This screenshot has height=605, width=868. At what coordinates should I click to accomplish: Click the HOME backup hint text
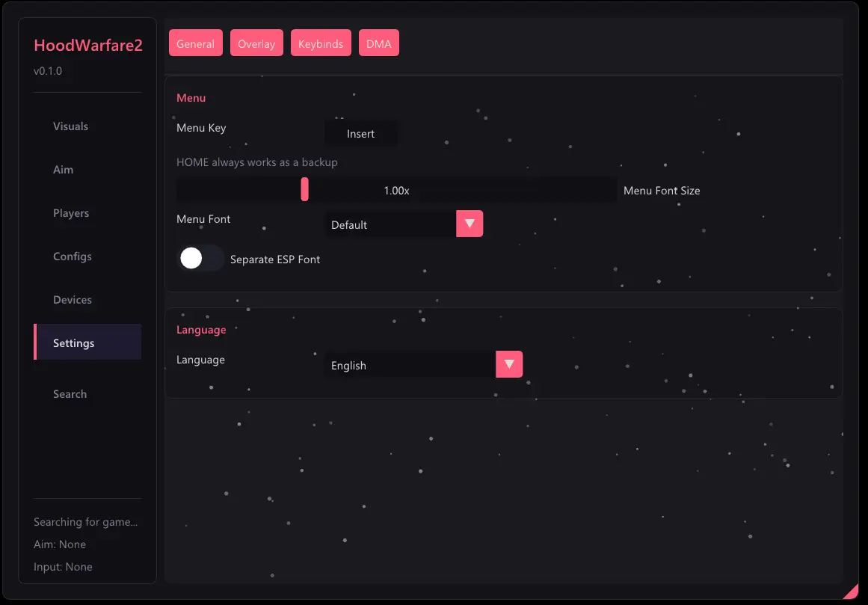(x=257, y=162)
